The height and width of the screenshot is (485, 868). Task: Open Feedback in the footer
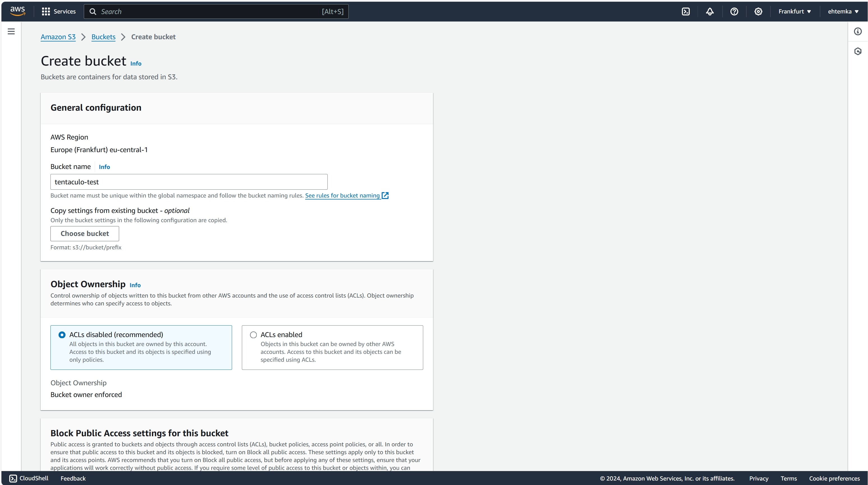click(x=73, y=478)
